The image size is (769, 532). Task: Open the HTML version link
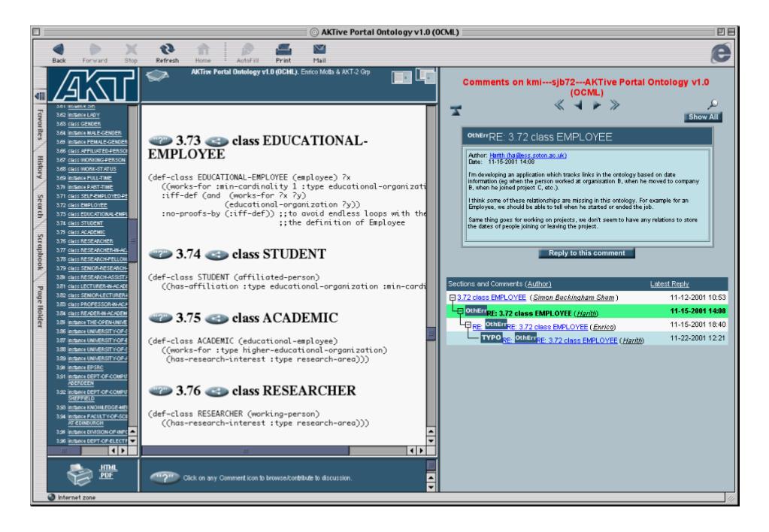108,468
